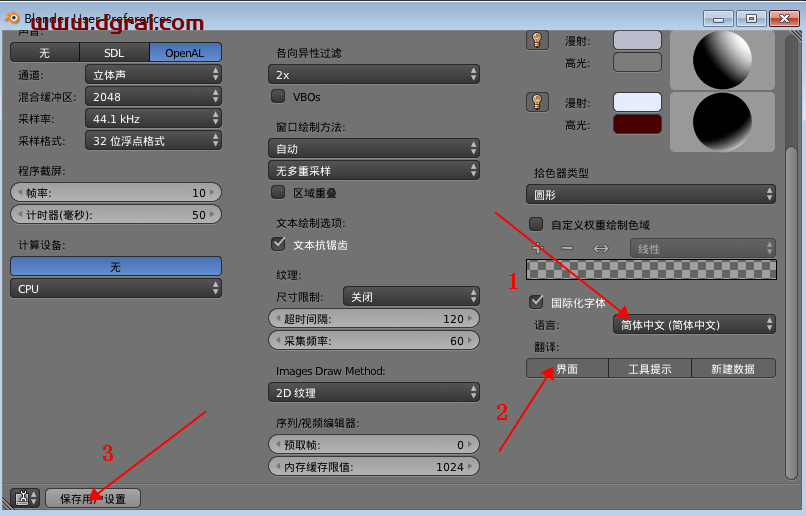Click the plus icon above the color ramp
The image size is (806, 516).
click(x=538, y=248)
